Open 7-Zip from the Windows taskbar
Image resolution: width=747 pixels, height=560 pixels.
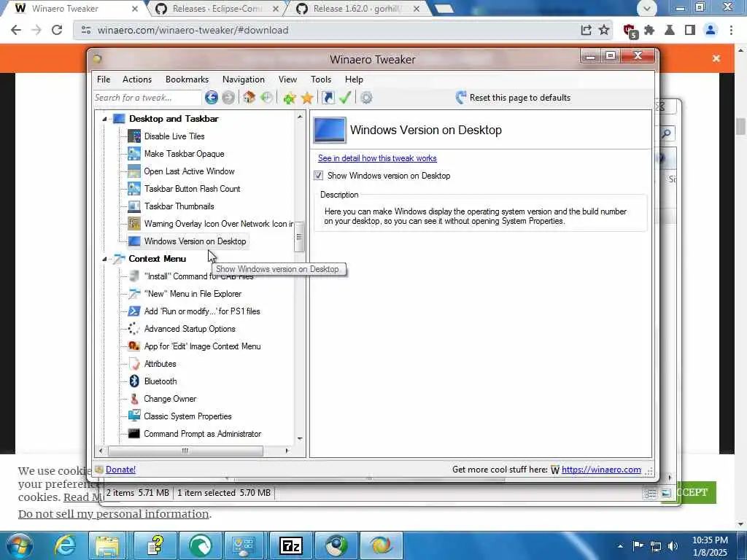290,545
